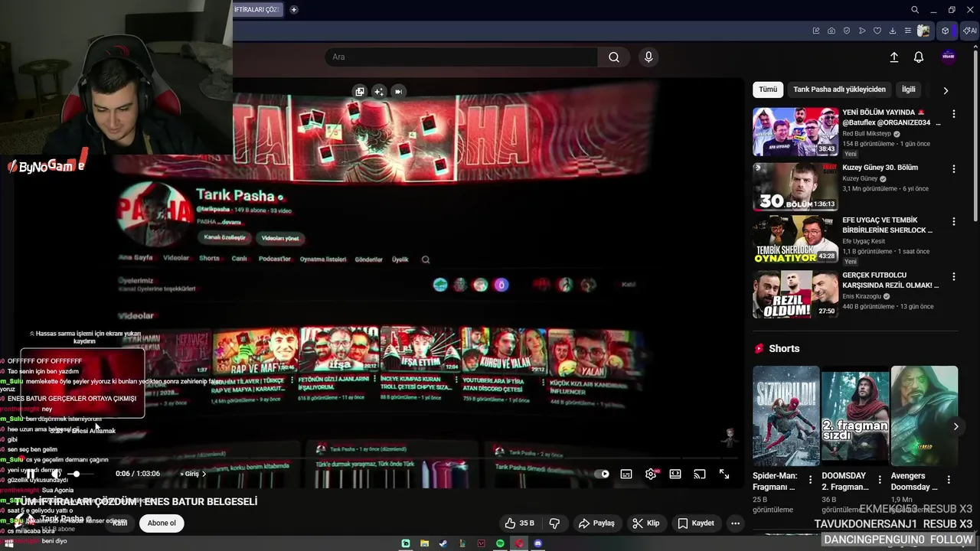The image size is (980, 551).
Task: Click the YouTube search field Ara
Action: click(461, 57)
